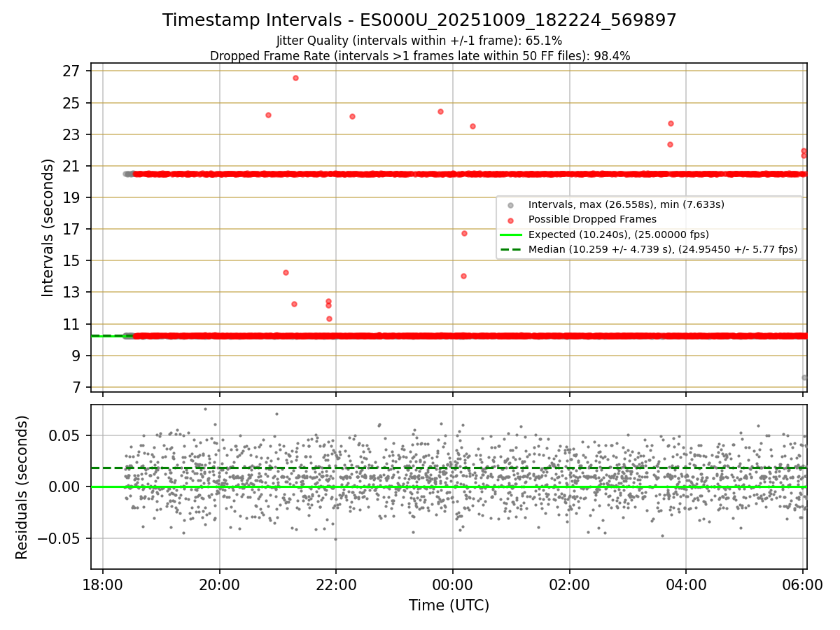Click the gray dot marker in the legend
This screenshot has height=630, width=840.
[x=510, y=205]
